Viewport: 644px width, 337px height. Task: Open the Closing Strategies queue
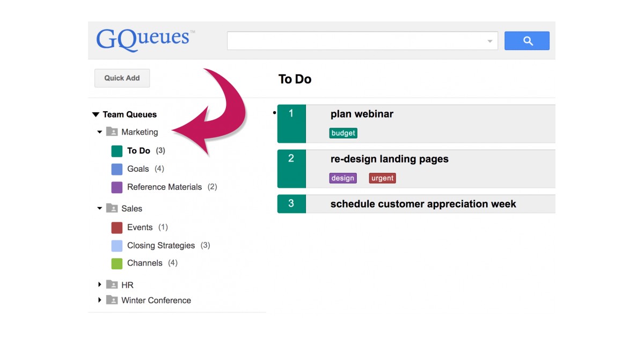(x=161, y=245)
